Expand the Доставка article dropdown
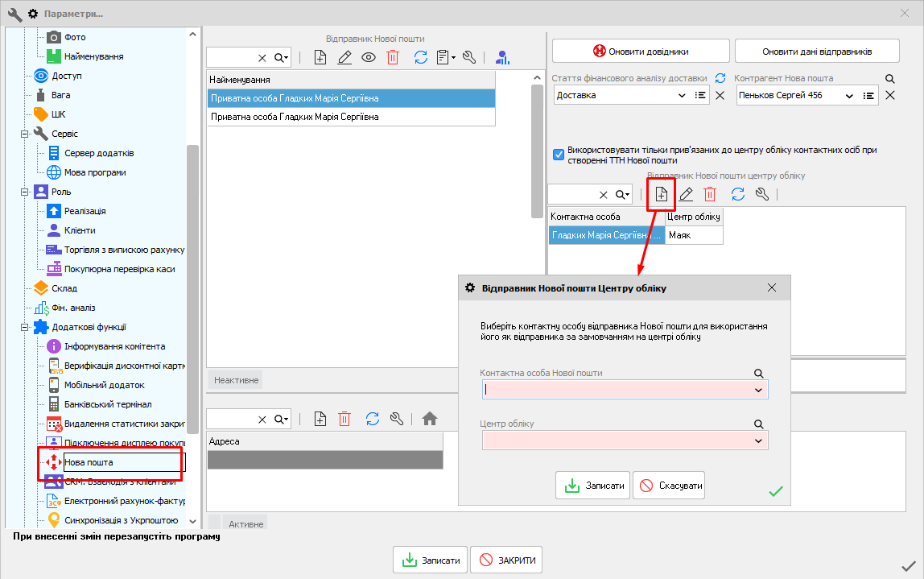Image resolution: width=924 pixels, height=579 pixels. [683, 95]
